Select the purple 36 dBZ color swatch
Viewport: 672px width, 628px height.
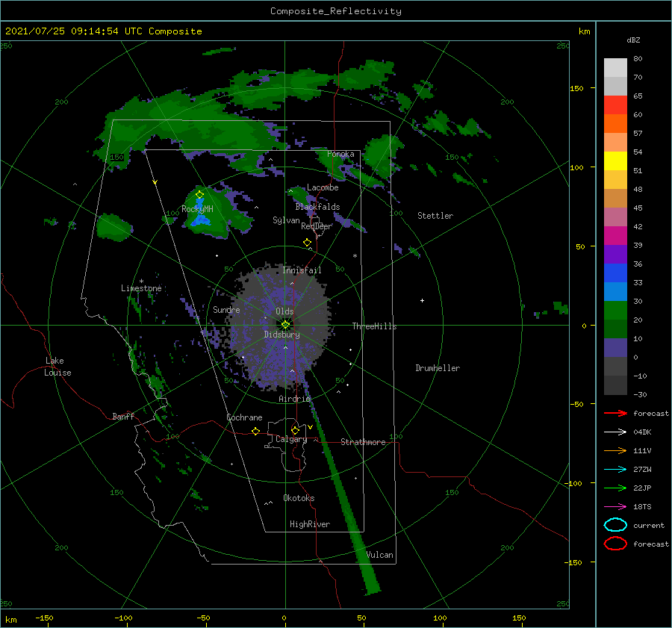(615, 254)
